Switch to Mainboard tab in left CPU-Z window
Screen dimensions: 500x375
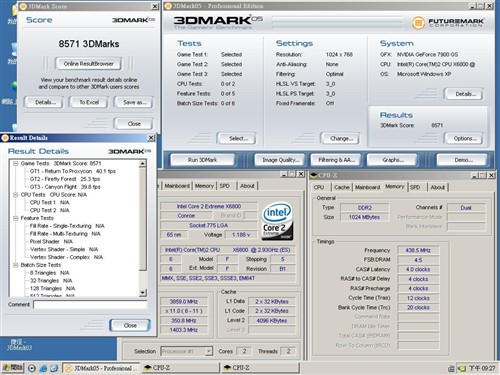177,186
